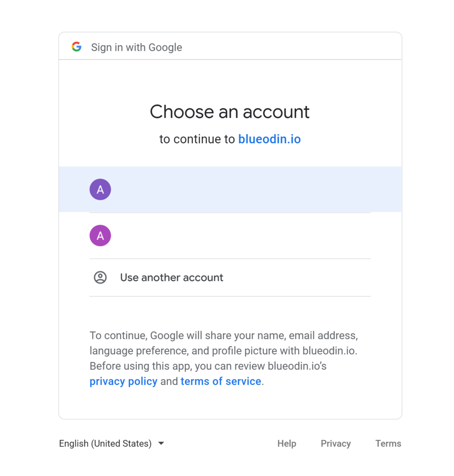The height and width of the screenshot is (476, 454).
Task: Click the Google logo in the header
Action: [76, 46]
